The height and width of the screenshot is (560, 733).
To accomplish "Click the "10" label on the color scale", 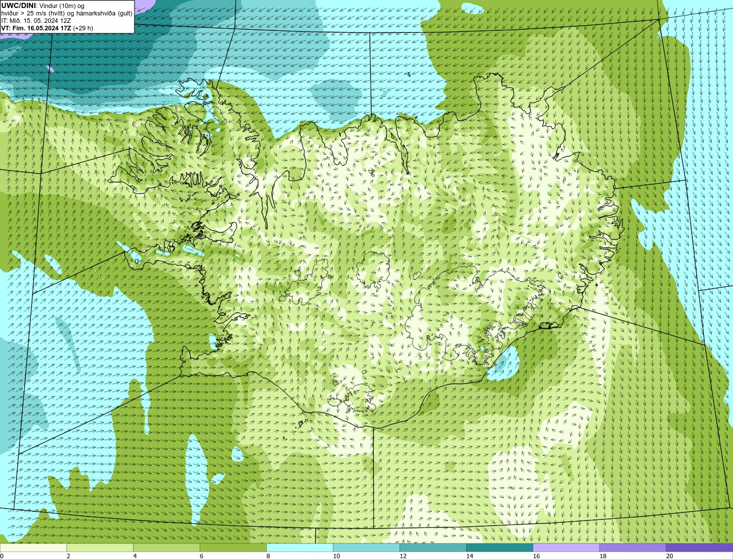I will pos(336,556).
